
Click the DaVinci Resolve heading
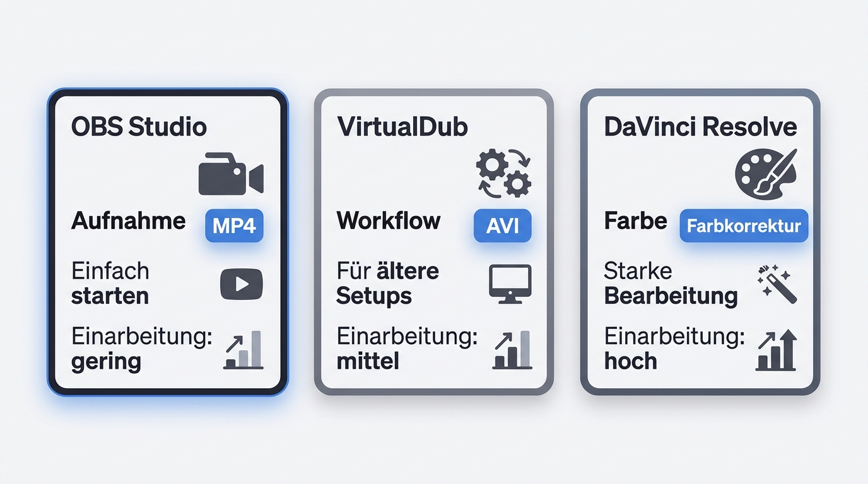[701, 127]
